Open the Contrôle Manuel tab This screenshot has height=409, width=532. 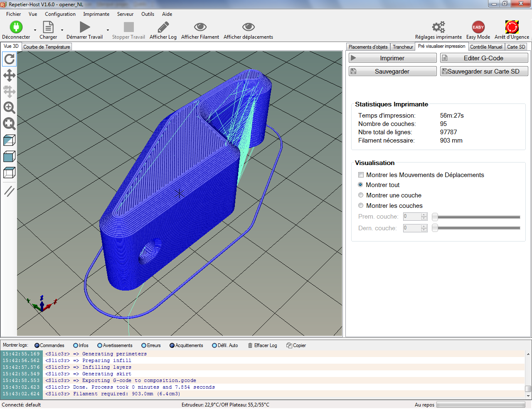486,47
